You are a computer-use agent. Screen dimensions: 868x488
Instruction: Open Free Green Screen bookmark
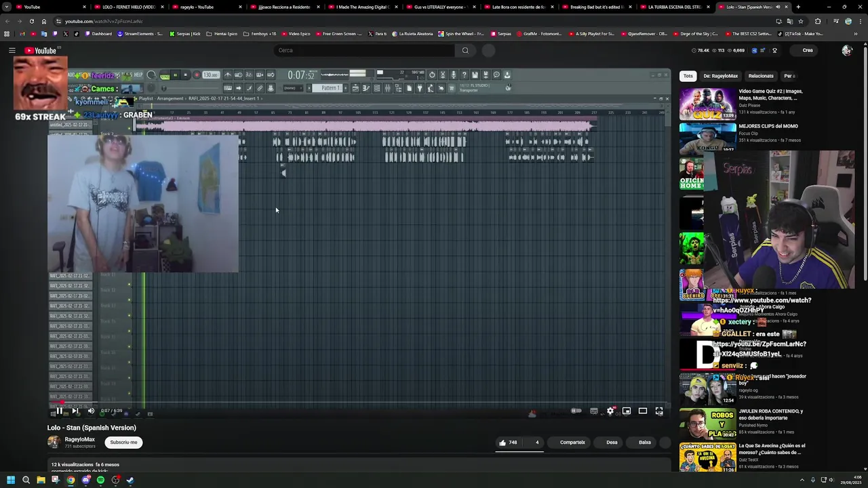[339, 34]
